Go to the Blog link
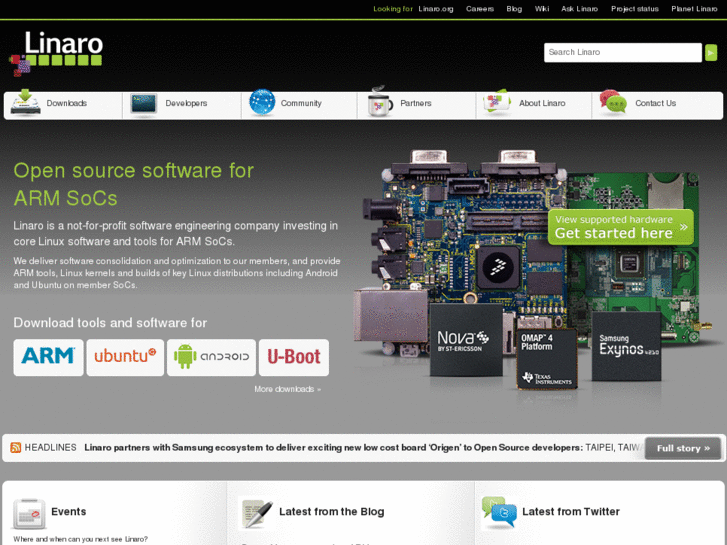The height and width of the screenshot is (545, 727). 514,9
